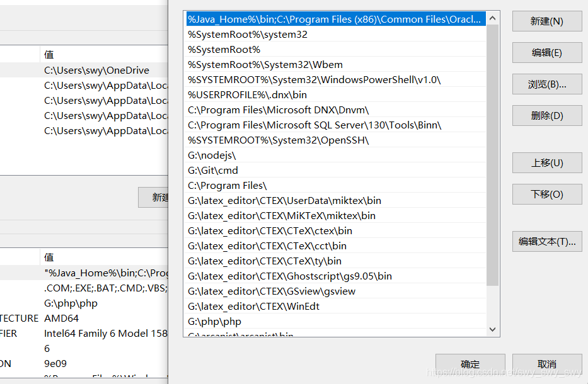Image resolution: width=588 pixels, height=384 pixels.
Task: Open the 编辑文本(T)... button
Action: click(547, 242)
